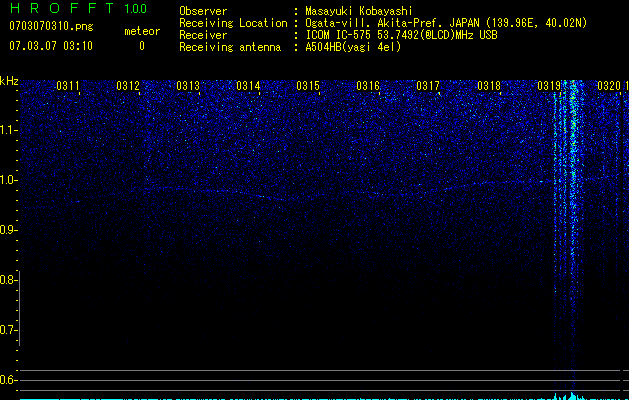Click the 1.1 kHz axis label
Image resolution: width=629 pixels, height=400 pixels.
pyautogui.click(x=8, y=130)
